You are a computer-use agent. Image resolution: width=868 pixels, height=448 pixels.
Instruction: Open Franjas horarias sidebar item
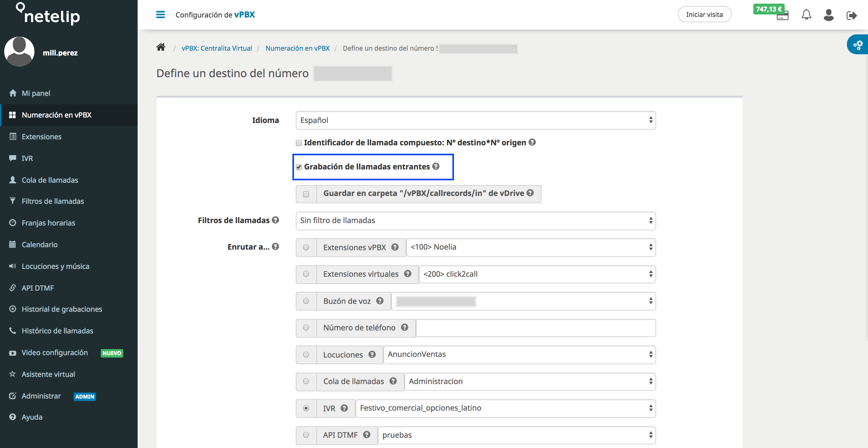click(69, 222)
